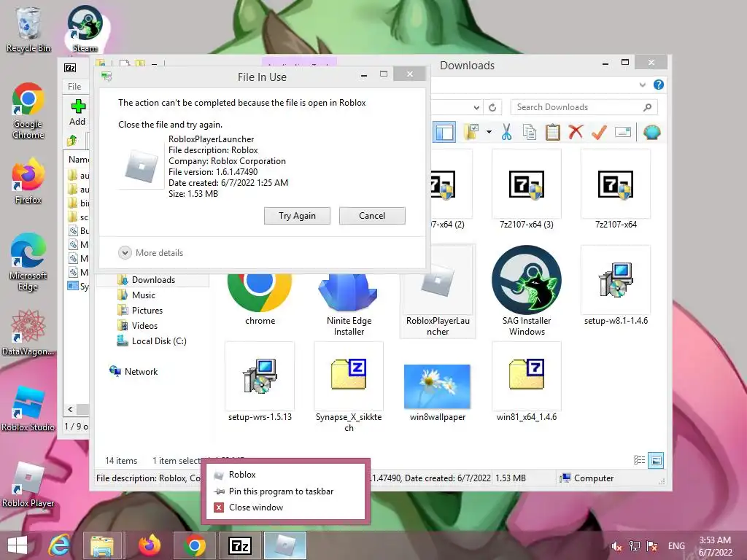Click the Add button in 7-Zip window
The height and width of the screenshot is (560, 747).
point(77,113)
